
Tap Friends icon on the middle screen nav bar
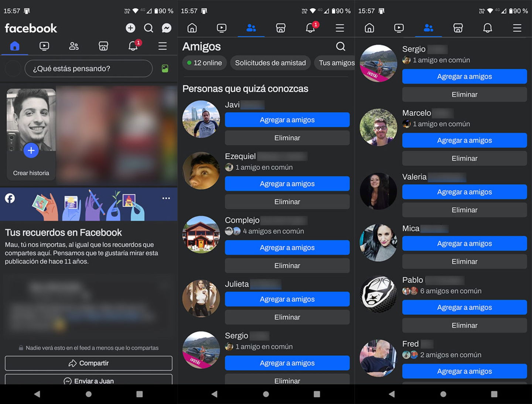(x=251, y=28)
